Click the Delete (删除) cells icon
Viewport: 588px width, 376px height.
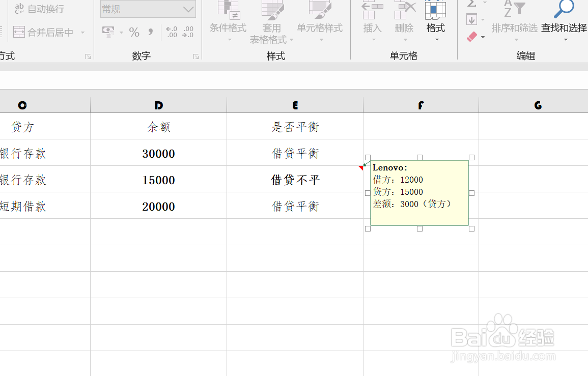click(404, 10)
